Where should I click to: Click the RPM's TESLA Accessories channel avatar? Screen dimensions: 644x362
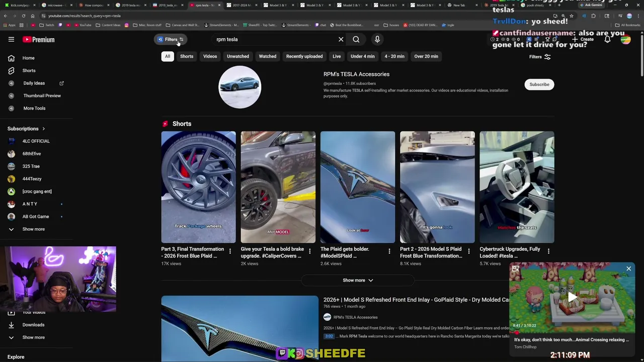point(239,87)
